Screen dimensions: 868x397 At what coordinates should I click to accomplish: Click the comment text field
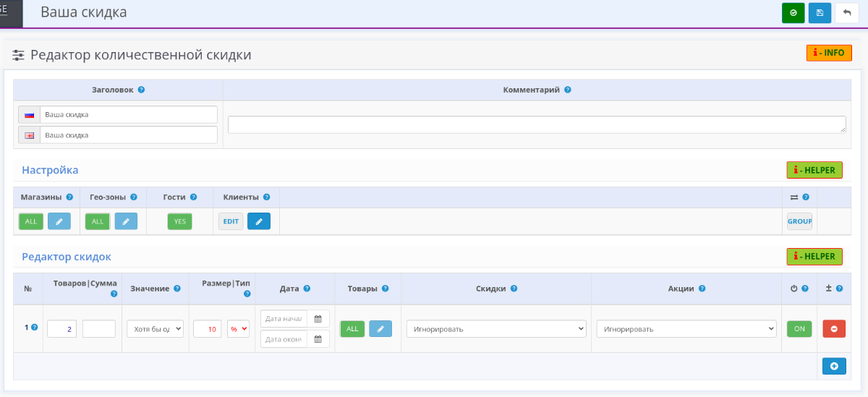536,124
